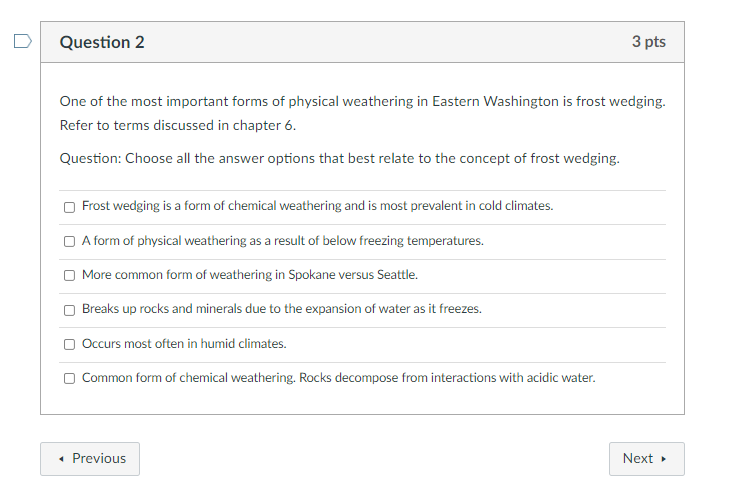Check 'A form of physical weathering' option

[x=69, y=241]
